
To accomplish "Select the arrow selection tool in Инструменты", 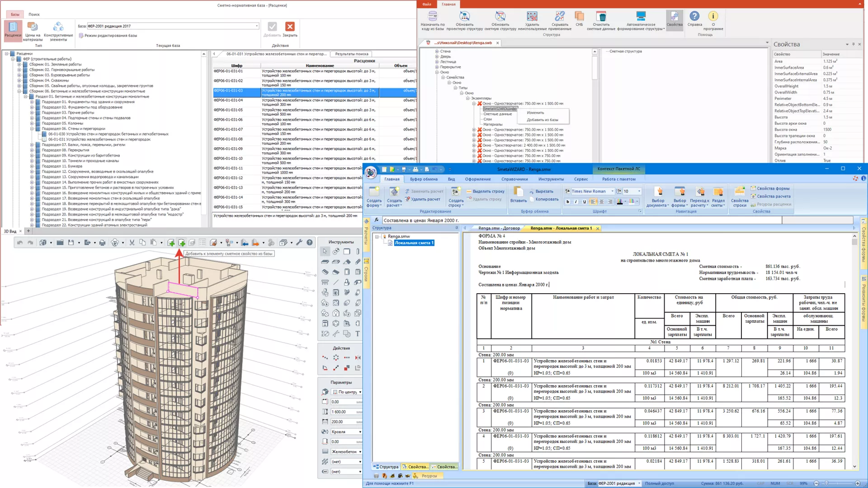I will (325, 251).
